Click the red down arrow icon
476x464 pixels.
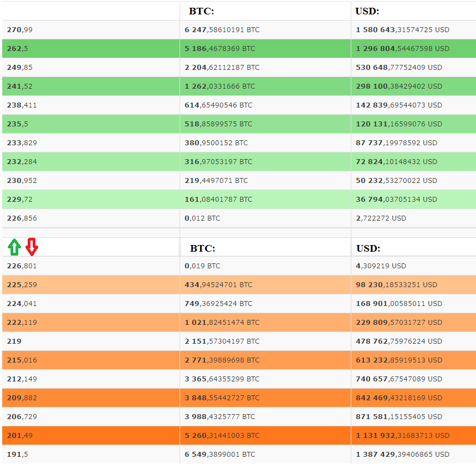pyautogui.click(x=32, y=247)
